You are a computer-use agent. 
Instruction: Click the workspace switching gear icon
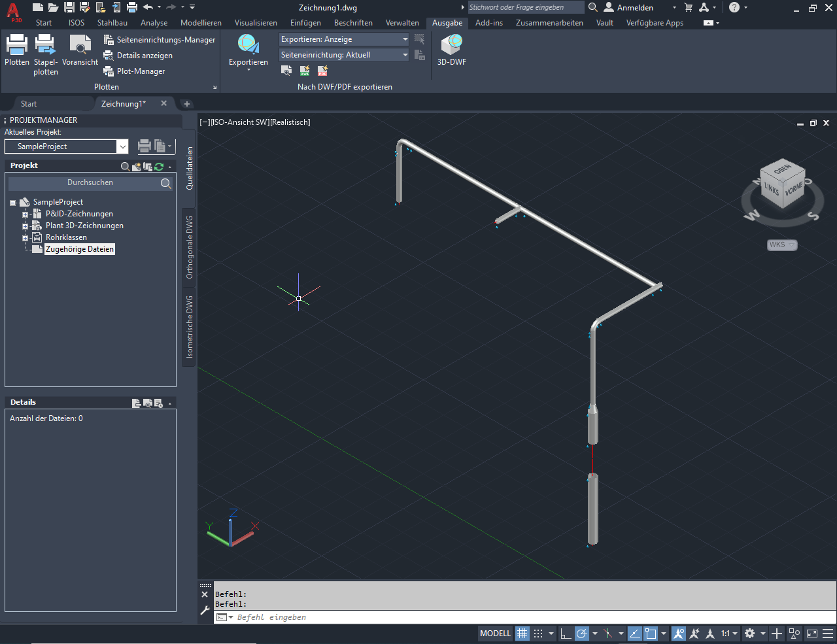[750, 634]
